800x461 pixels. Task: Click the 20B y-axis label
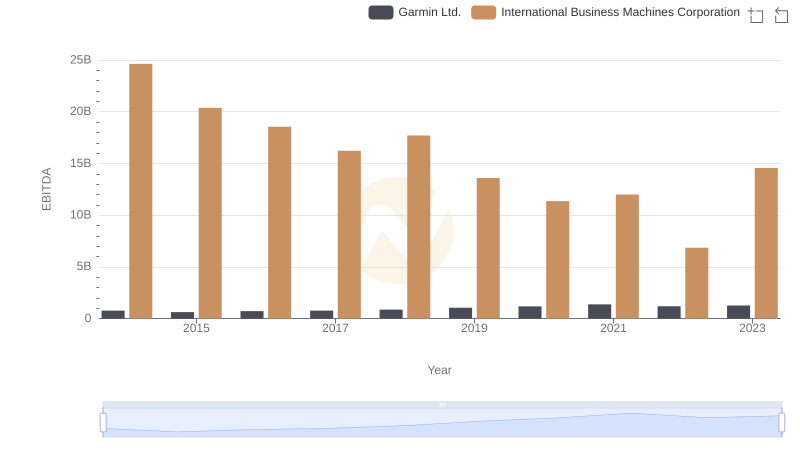81,111
